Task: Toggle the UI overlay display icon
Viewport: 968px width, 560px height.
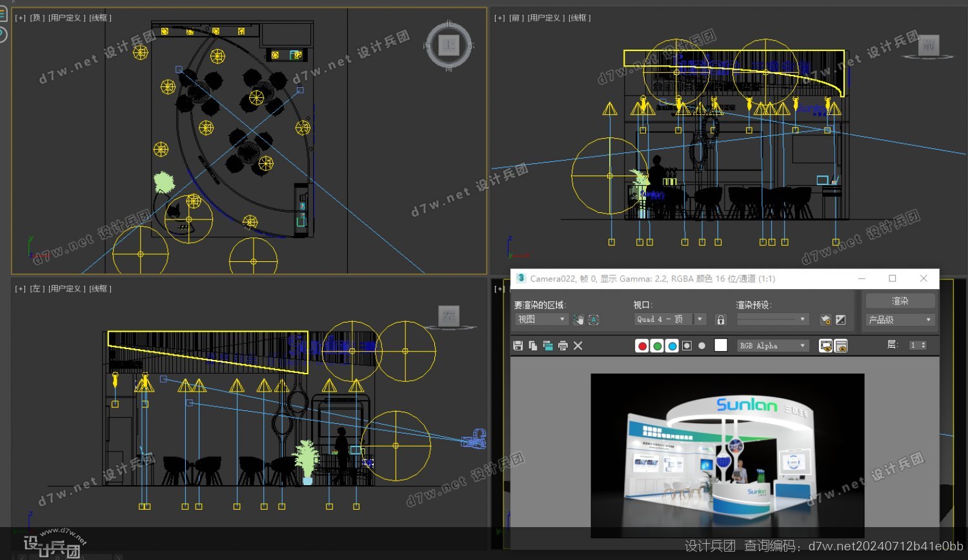Action: (x=825, y=346)
